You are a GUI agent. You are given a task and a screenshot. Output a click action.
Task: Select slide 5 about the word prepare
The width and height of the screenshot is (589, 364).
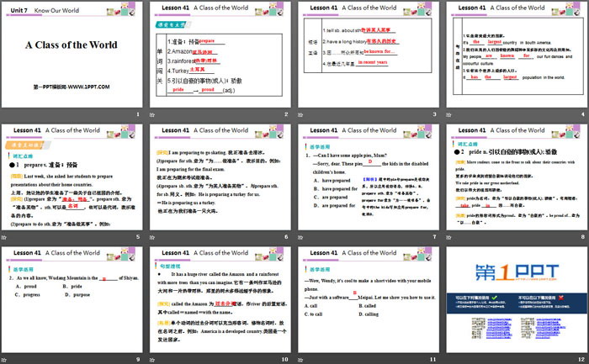coord(72,178)
